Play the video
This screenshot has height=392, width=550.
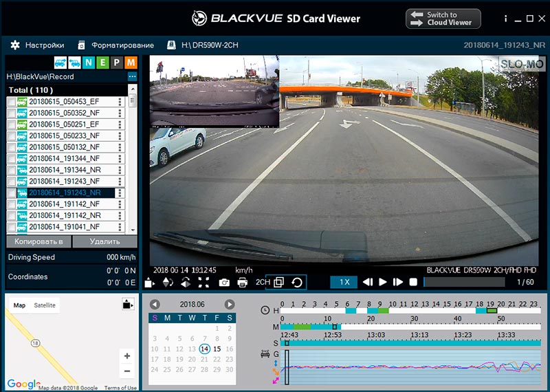click(383, 282)
